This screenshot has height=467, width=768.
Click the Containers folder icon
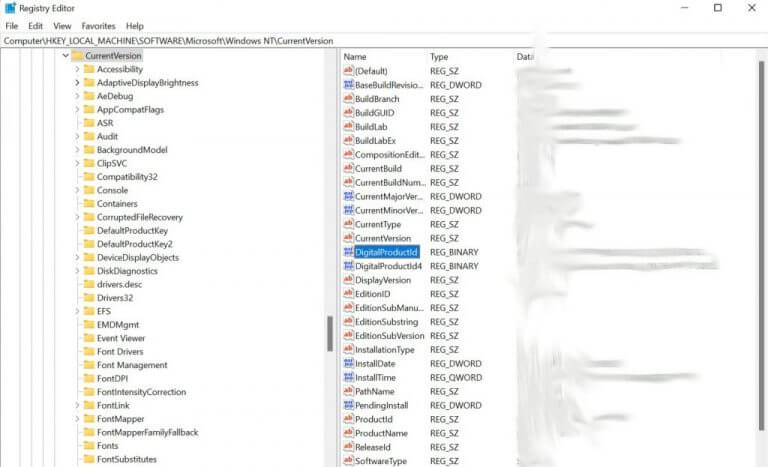[x=89, y=203]
